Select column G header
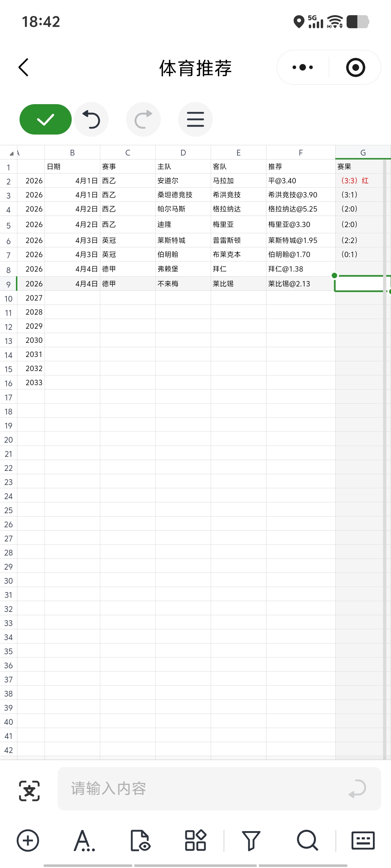This screenshot has width=391, height=868. [363, 153]
